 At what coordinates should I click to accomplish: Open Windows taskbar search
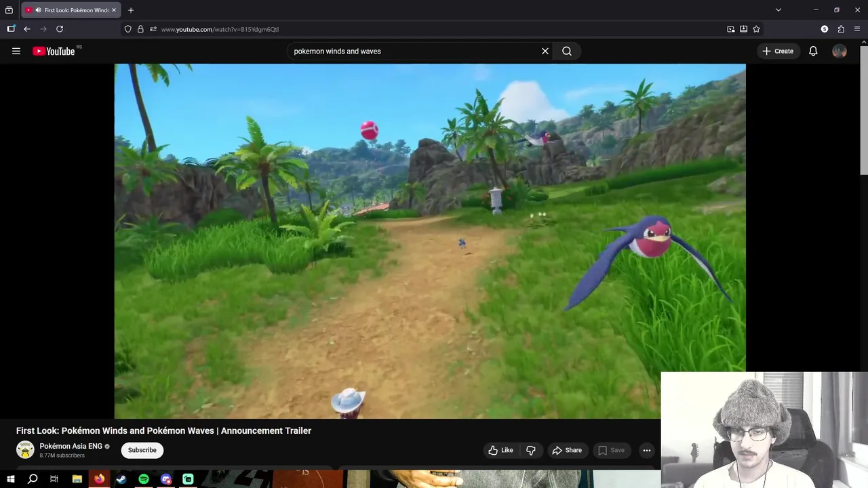tap(33, 479)
